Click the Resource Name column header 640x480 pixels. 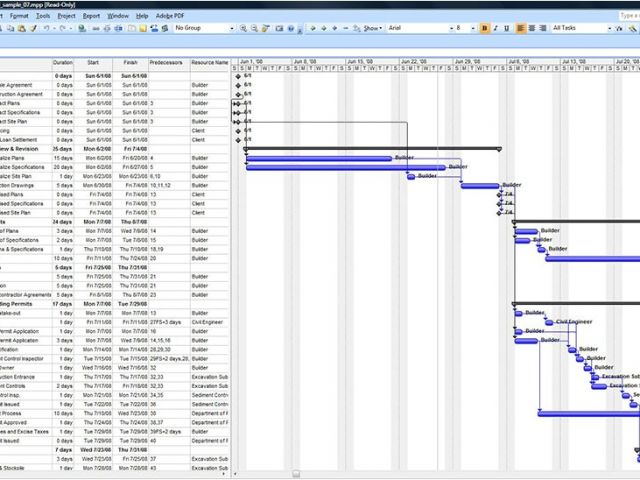(209, 63)
